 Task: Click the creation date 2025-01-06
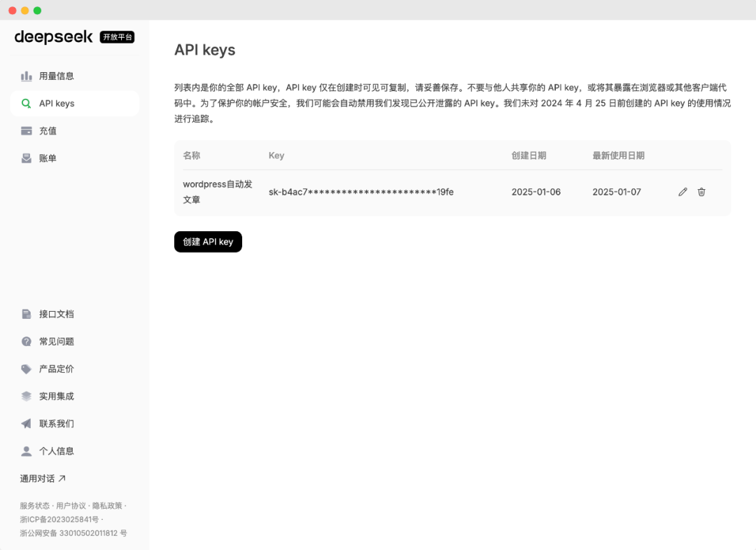[536, 192]
